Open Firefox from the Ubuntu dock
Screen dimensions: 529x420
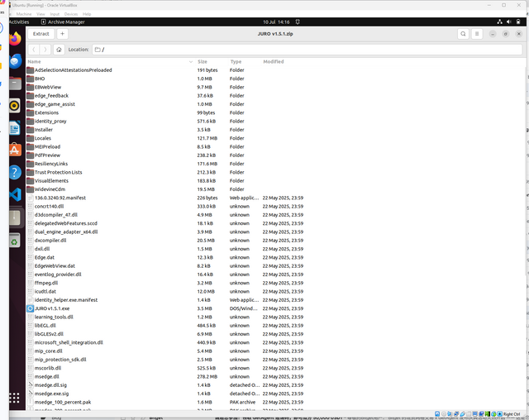coord(15,39)
